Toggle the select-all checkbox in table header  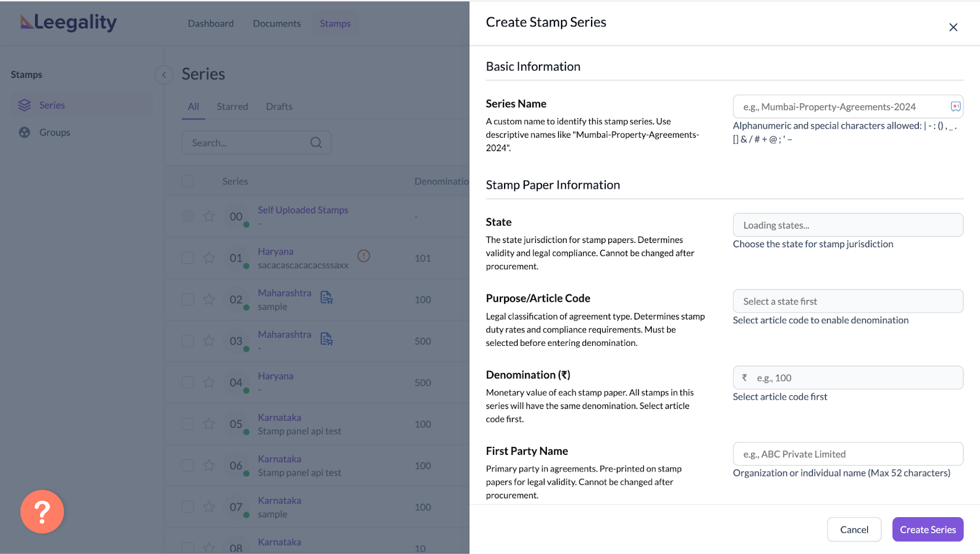click(188, 181)
